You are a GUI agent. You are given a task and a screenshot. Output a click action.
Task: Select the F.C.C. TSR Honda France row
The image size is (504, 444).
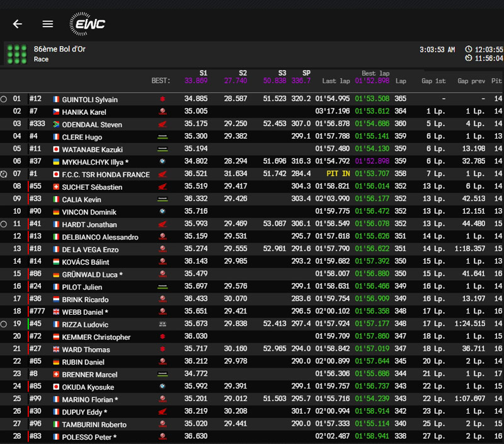click(x=106, y=175)
